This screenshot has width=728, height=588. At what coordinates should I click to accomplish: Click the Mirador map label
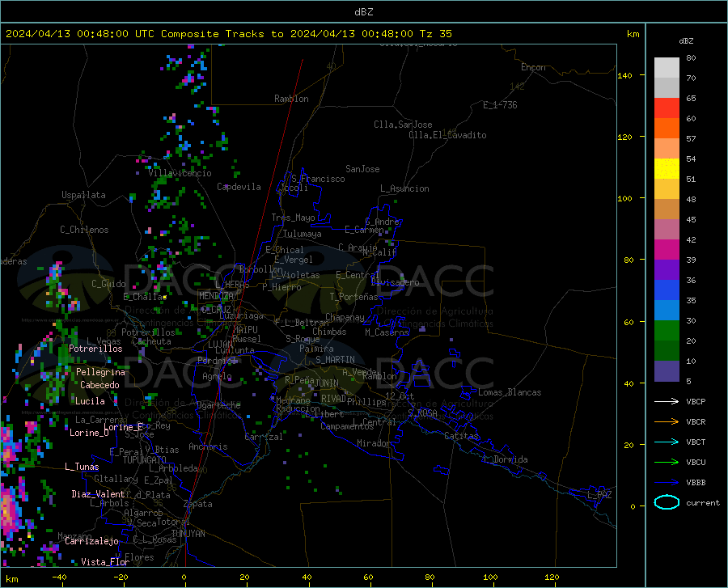tap(373, 443)
